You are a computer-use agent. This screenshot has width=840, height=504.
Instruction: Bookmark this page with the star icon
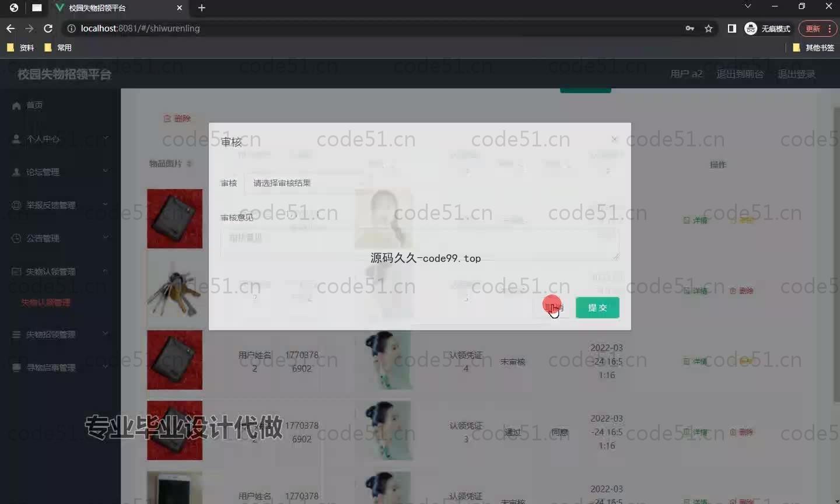point(709,28)
